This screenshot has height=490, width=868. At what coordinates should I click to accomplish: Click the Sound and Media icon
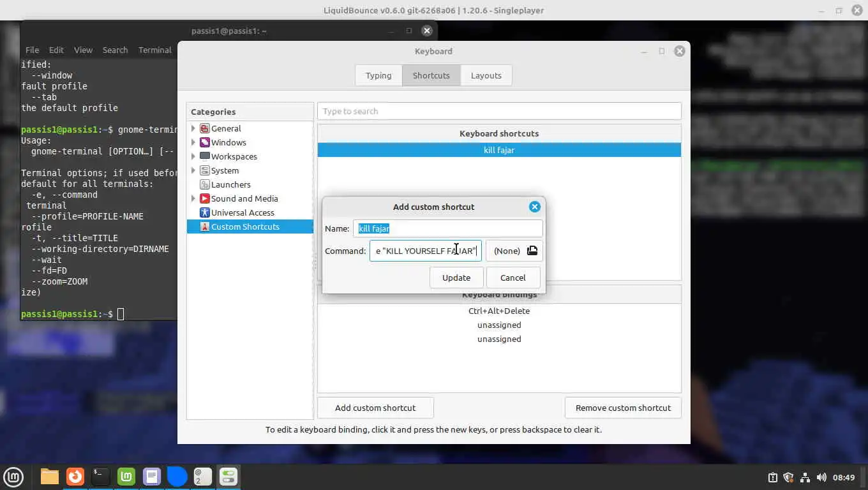coord(205,198)
